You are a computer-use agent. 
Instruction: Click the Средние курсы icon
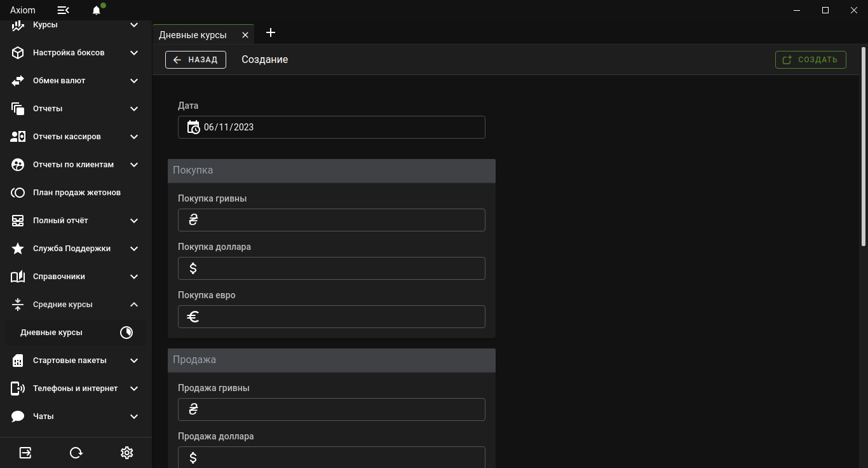(18, 305)
